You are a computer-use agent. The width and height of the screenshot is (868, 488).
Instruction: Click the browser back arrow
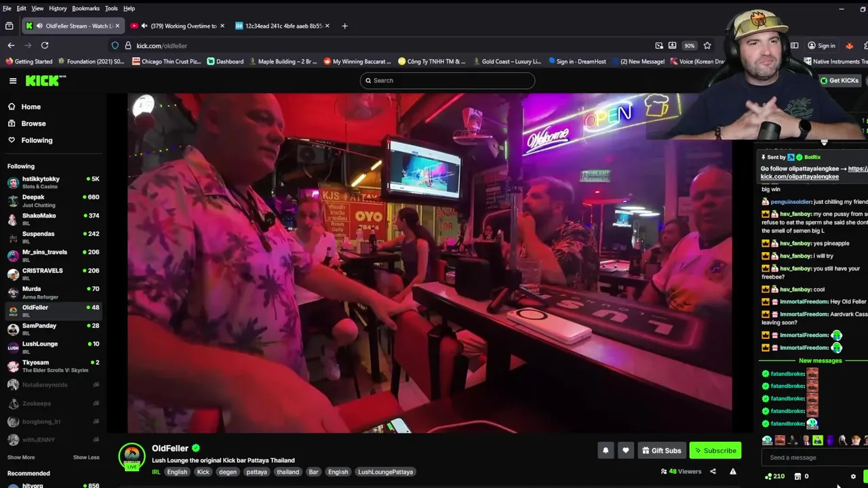(x=11, y=45)
